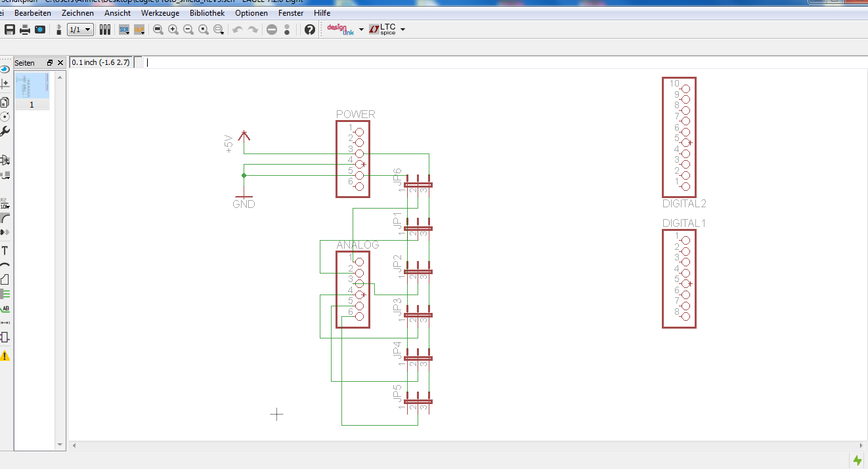The image size is (868, 469).
Task: Select the Bus tool in sidebar
Action: click(x=5, y=294)
